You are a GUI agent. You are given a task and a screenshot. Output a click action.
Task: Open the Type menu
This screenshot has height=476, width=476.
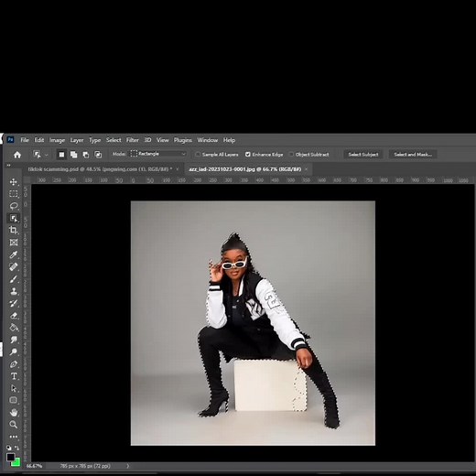[x=94, y=140]
